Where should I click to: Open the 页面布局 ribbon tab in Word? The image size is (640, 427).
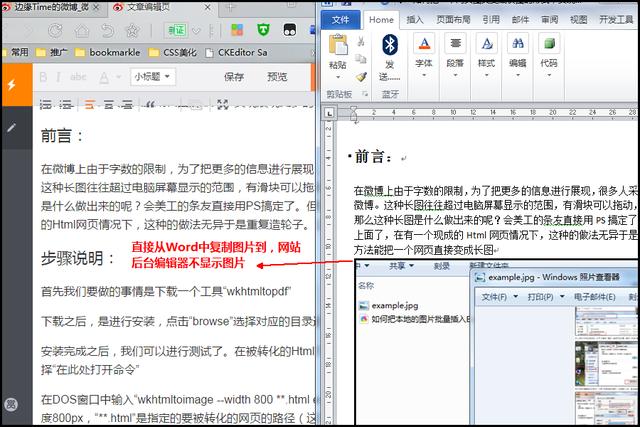pos(453,19)
